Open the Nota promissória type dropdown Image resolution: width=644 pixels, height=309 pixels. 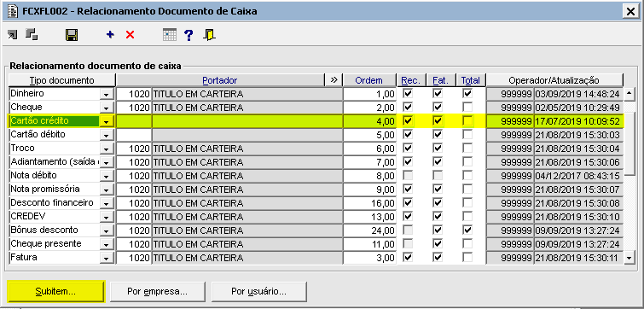[x=107, y=189]
